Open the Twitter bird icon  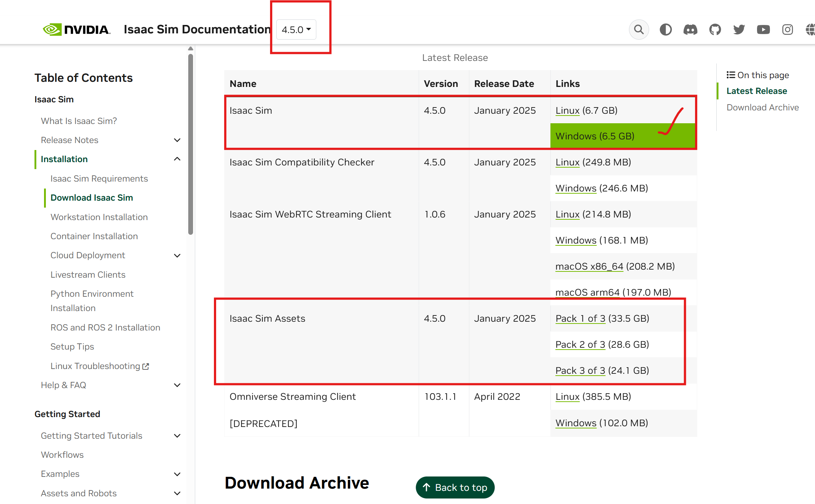[x=739, y=29]
